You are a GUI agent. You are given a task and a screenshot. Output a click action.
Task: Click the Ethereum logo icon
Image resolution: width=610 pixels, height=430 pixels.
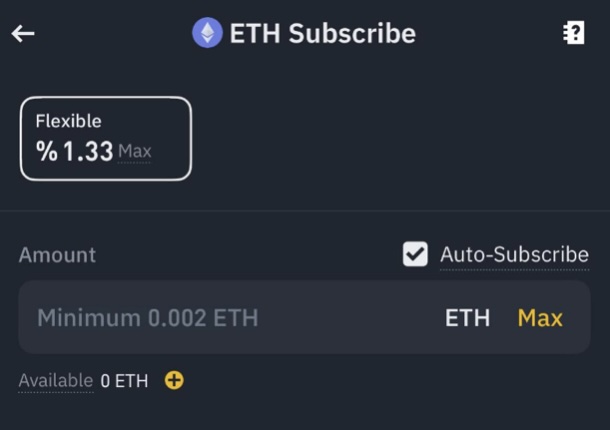pyautogui.click(x=207, y=33)
